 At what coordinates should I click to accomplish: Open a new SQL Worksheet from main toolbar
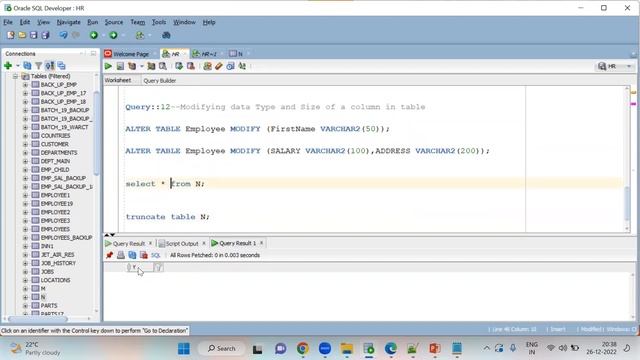tap(140, 35)
